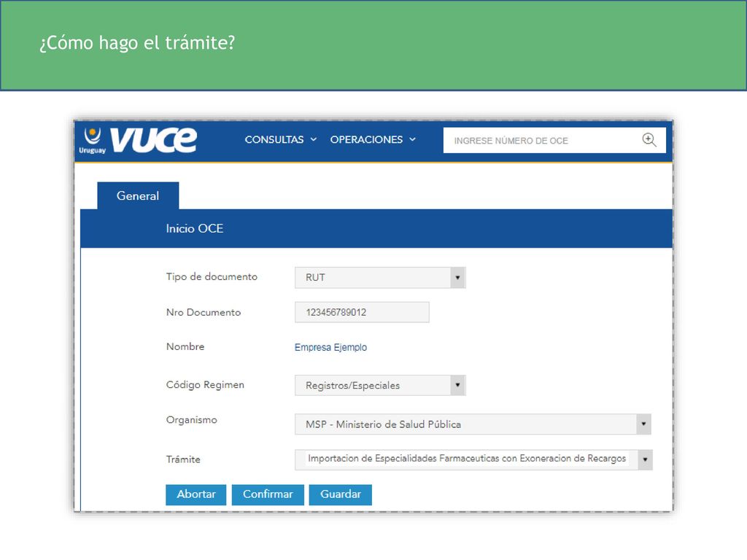
Task: Expand the Organismo dropdown
Action: (473, 424)
